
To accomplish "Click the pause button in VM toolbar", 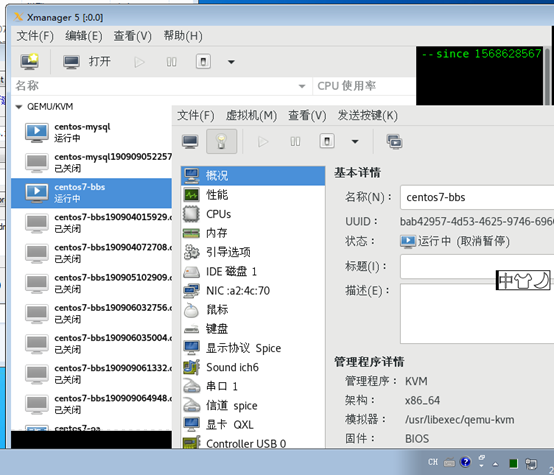I will click(x=295, y=142).
